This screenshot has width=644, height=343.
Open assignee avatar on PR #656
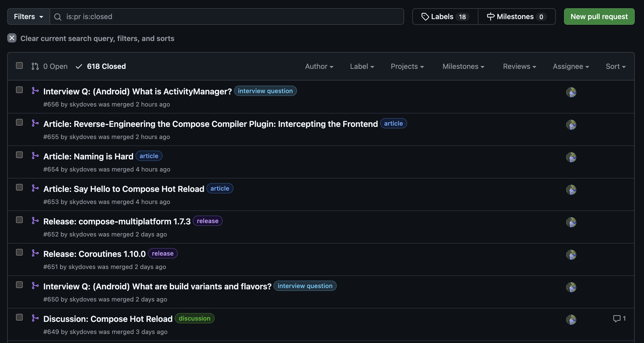tap(571, 92)
